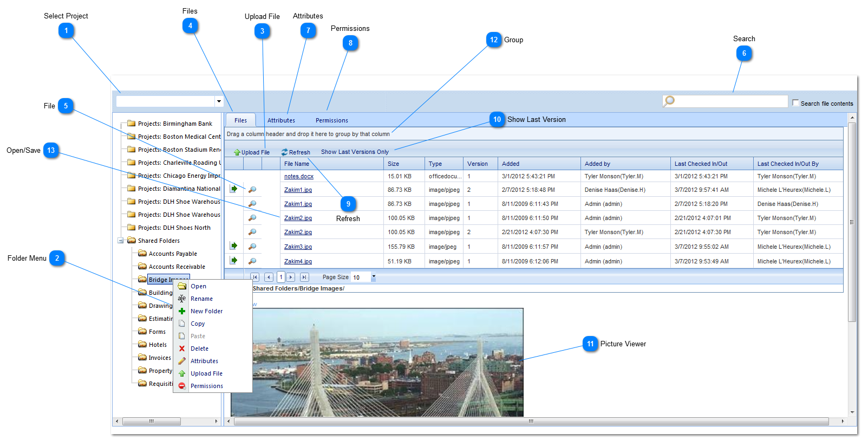Open the notes.docx file link

tap(299, 176)
